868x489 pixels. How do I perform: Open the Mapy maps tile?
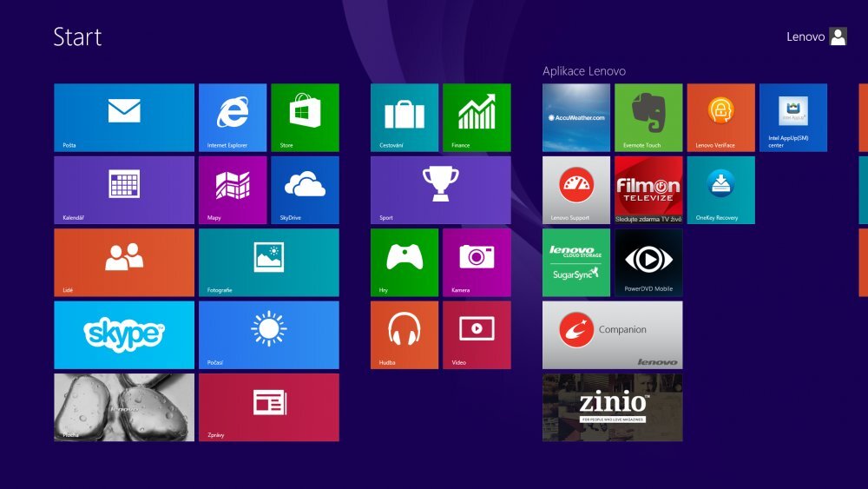(233, 190)
